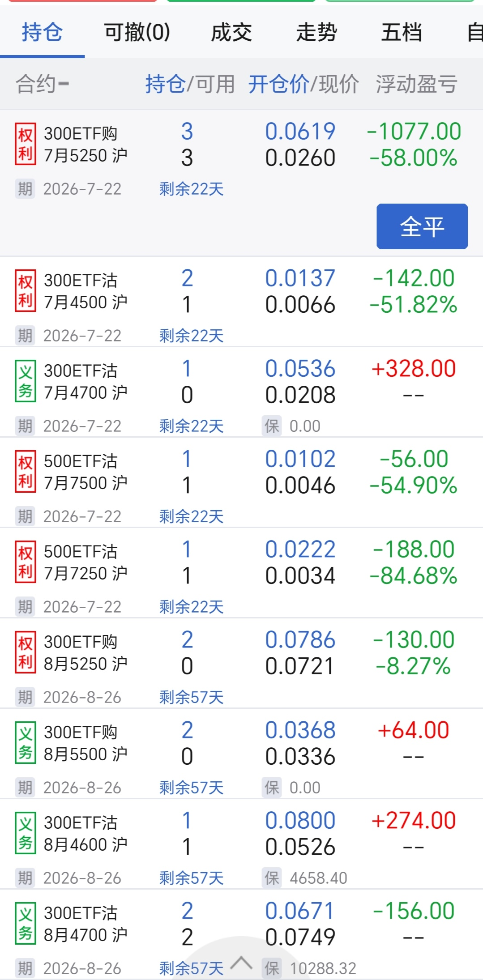
Task: Switch to the 持仓 tab
Action: point(42,33)
